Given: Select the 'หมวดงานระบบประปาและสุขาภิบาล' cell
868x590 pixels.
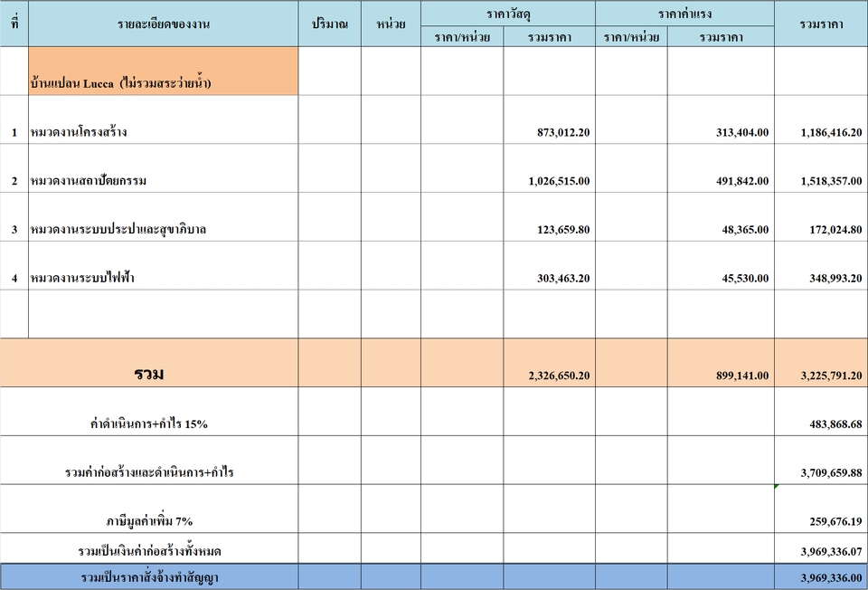Looking at the screenshot, I should 164,217.
